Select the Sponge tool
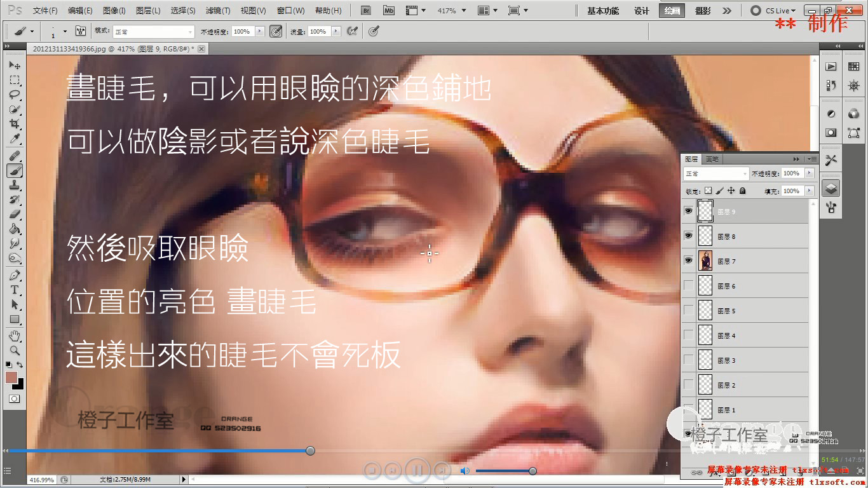Image resolution: width=868 pixels, height=488 pixels. [15, 258]
